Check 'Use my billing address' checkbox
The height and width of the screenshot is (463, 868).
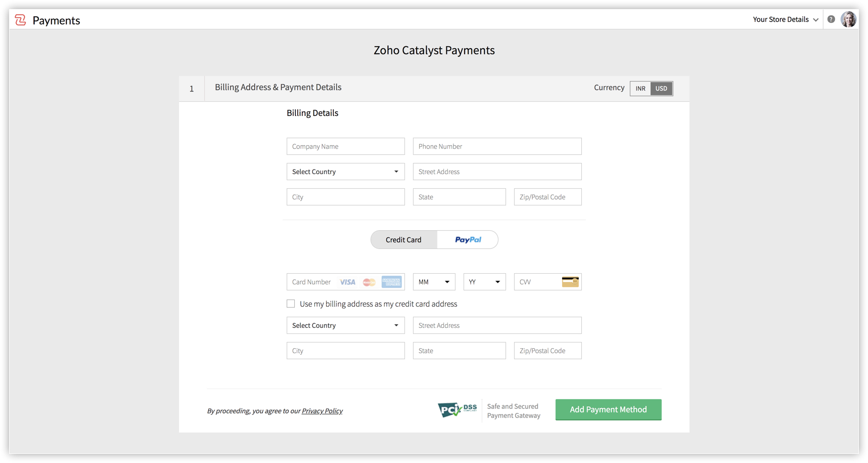pyautogui.click(x=291, y=304)
